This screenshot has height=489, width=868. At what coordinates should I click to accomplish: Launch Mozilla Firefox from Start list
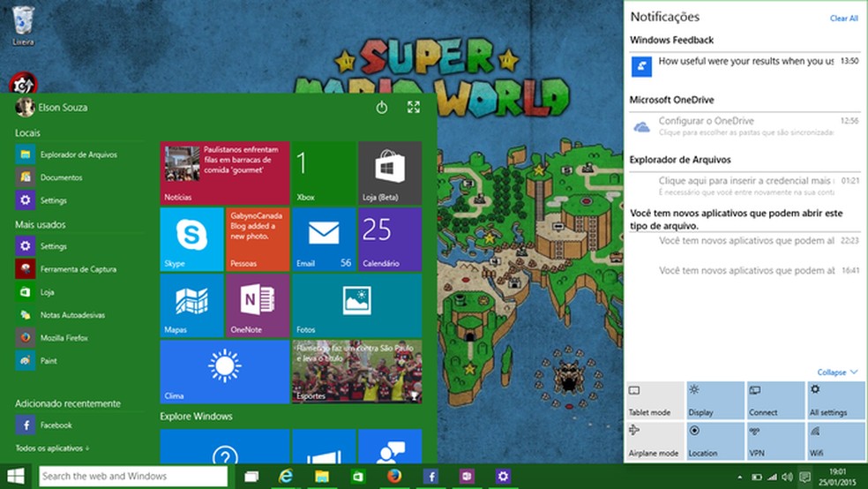coord(78,337)
